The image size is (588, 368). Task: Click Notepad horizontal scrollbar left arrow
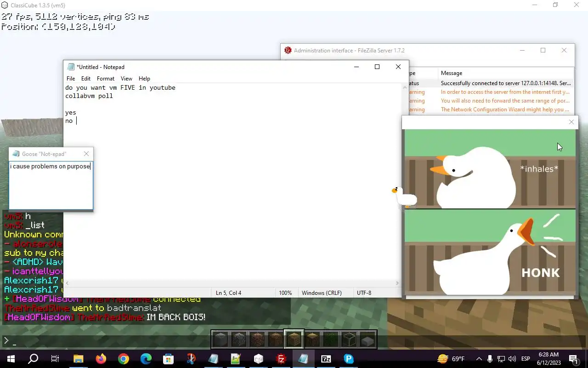coord(68,283)
